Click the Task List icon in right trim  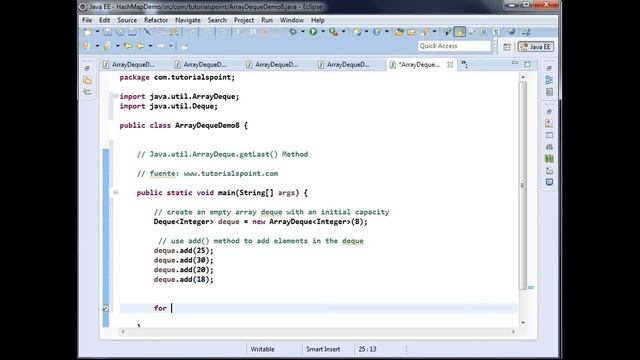point(549,92)
